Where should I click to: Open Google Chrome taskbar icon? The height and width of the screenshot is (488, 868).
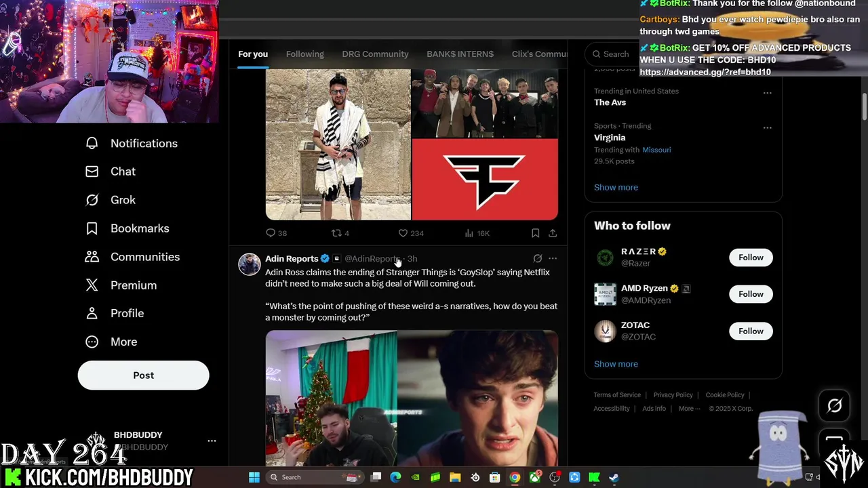click(x=515, y=477)
